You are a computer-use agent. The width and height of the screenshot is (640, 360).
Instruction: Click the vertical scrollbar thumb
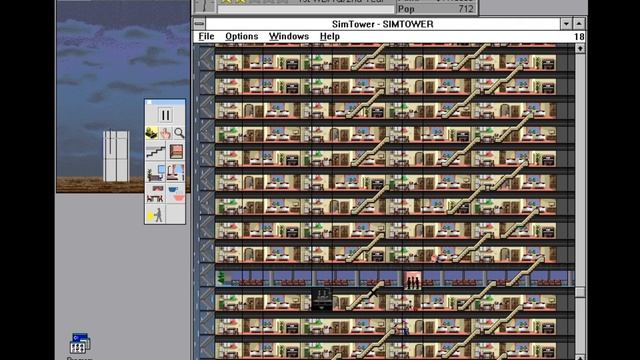coord(580,292)
